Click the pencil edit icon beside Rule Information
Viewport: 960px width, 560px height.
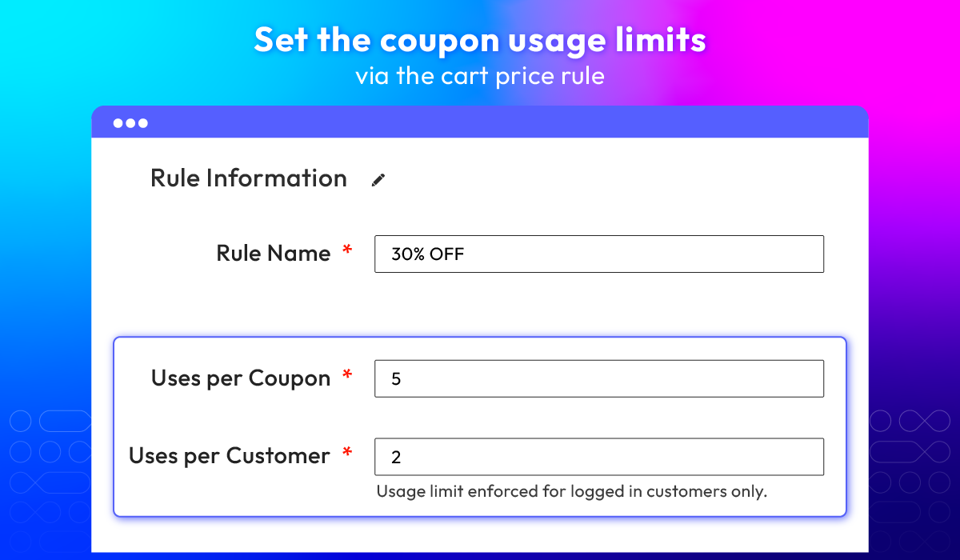[378, 180]
